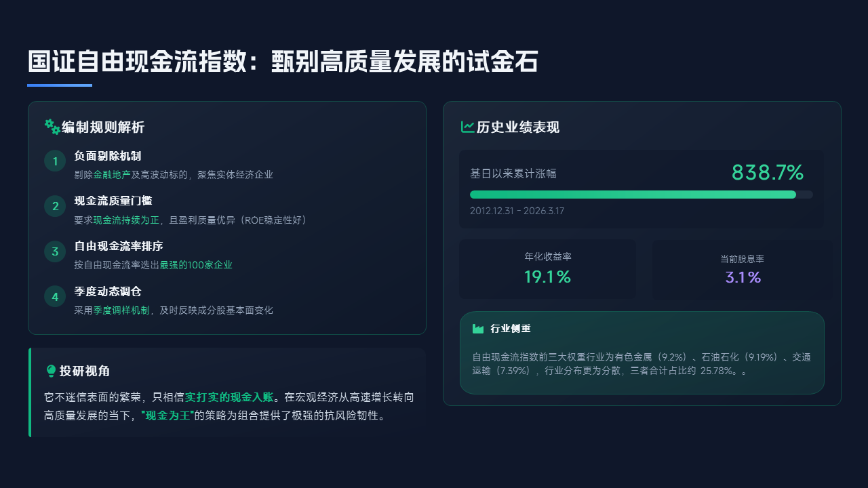Click the 3.1% dividend yield card

(743, 270)
